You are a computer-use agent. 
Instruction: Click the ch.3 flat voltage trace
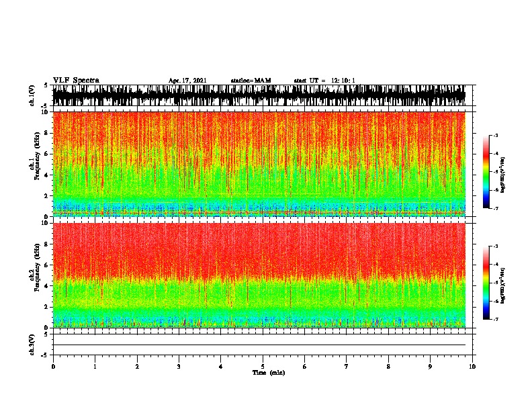[x=259, y=345]
